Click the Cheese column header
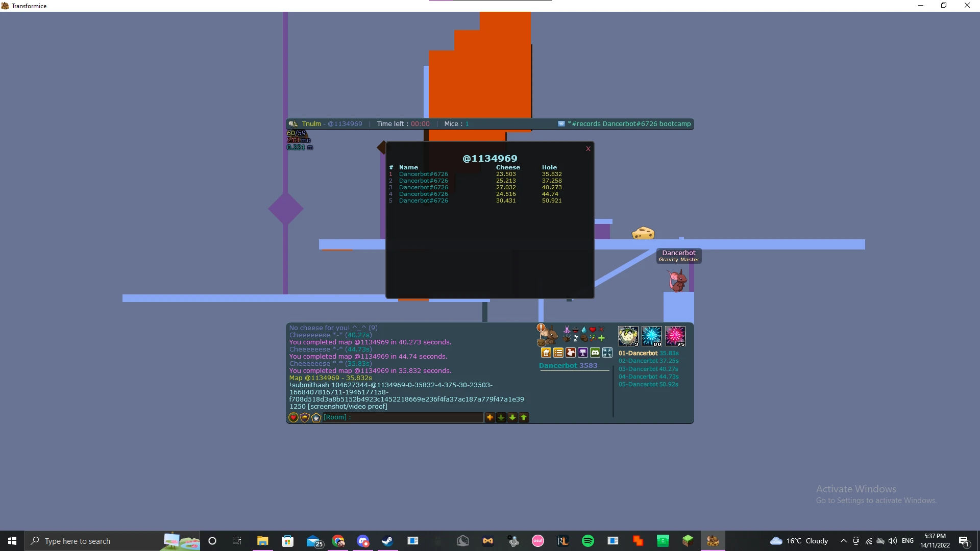The width and height of the screenshot is (980, 551). (508, 167)
